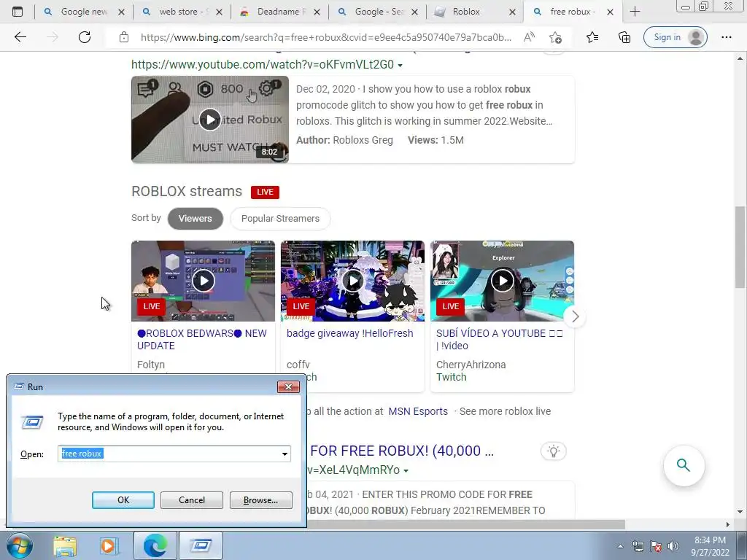Click See more roblox live
Screen dimensions: 747x560
click(x=505, y=411)
